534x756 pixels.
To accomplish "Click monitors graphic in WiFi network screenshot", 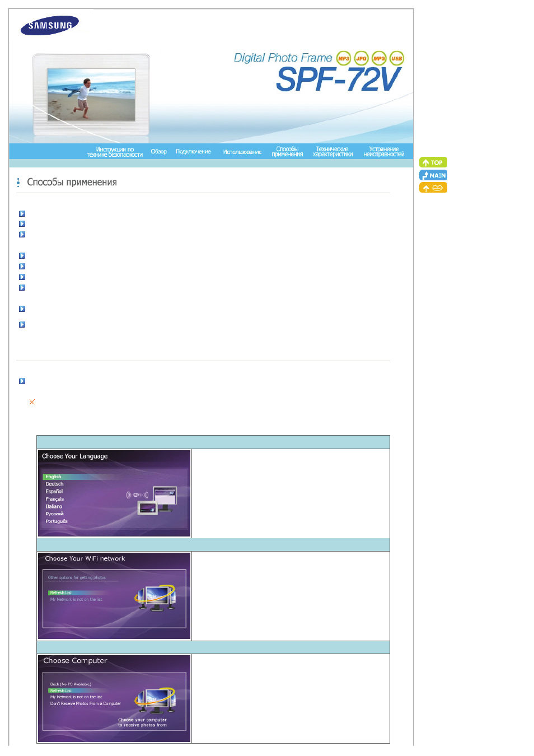I will (156, 598).
